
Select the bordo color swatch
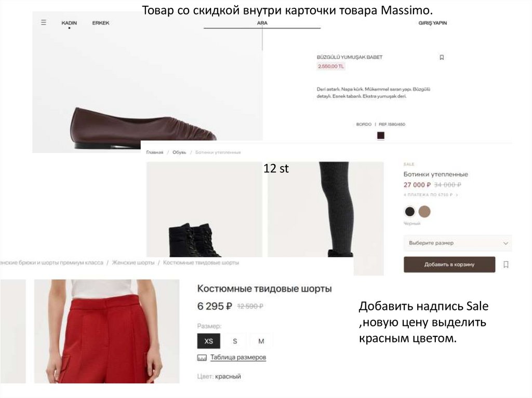[381, 135]
